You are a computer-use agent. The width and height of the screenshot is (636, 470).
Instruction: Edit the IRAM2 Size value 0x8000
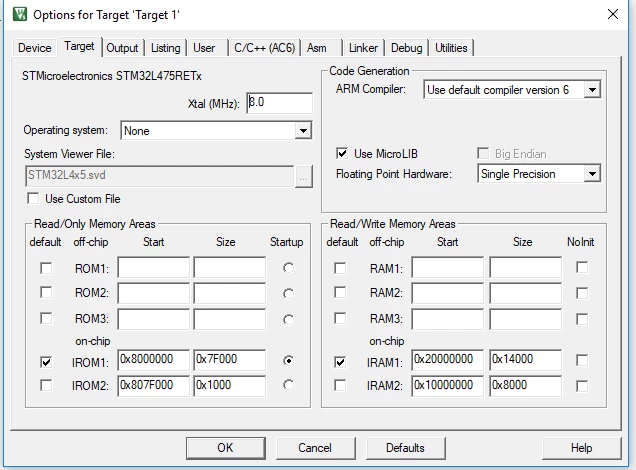click(526, 386)
